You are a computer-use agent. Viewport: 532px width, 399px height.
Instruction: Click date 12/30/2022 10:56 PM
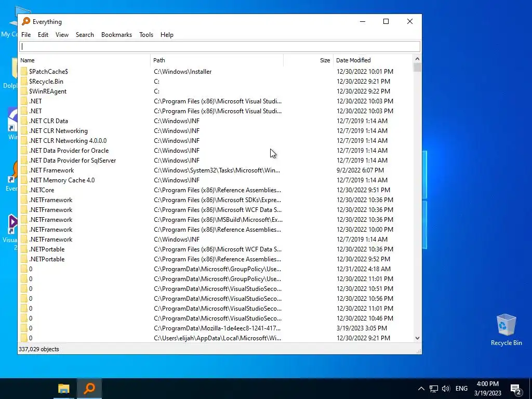(365, 299)
